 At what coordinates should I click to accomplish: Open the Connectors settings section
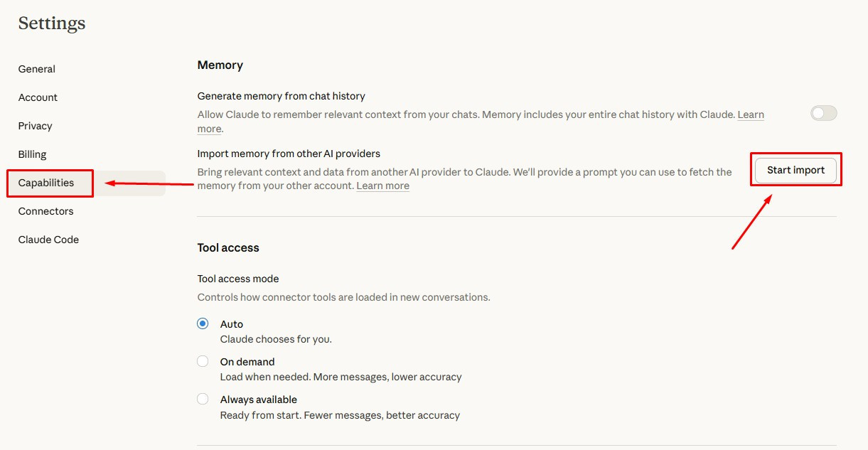tap(46, 211)
